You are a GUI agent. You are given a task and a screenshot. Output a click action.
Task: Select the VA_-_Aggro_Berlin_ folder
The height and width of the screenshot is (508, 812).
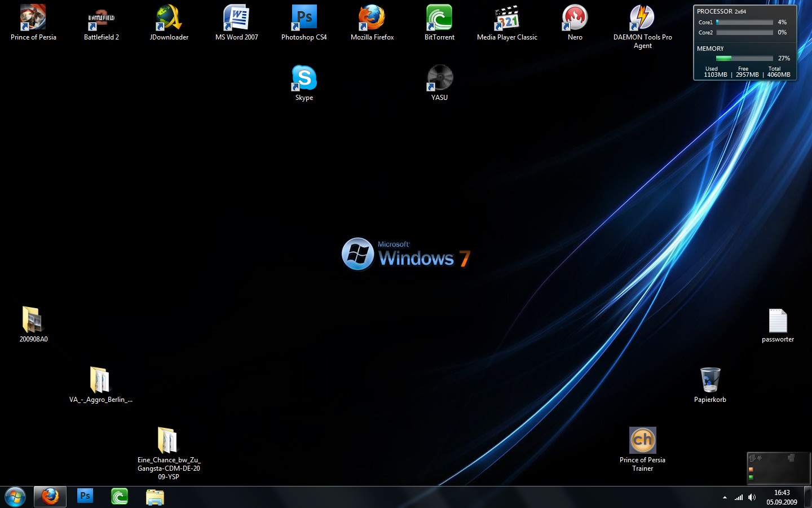(x=101, y=385)
